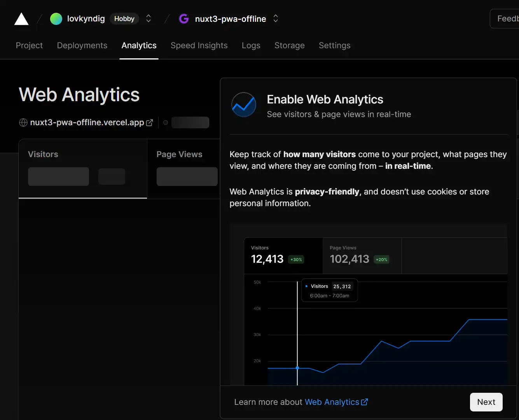The height and width of the screenshot is (420, 519).
Task: Toggle the small switch next to the domain name
Action: (165, 122)
